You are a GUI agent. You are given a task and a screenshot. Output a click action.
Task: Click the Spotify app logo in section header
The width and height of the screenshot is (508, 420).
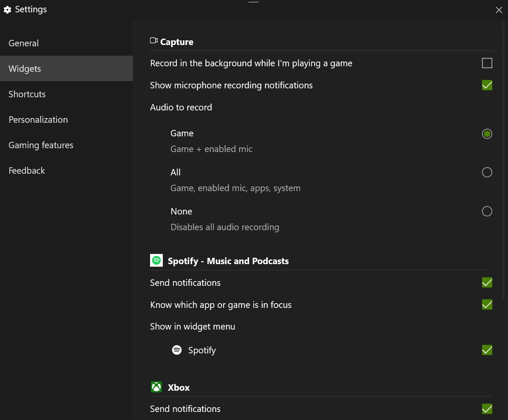pos(156,260)
